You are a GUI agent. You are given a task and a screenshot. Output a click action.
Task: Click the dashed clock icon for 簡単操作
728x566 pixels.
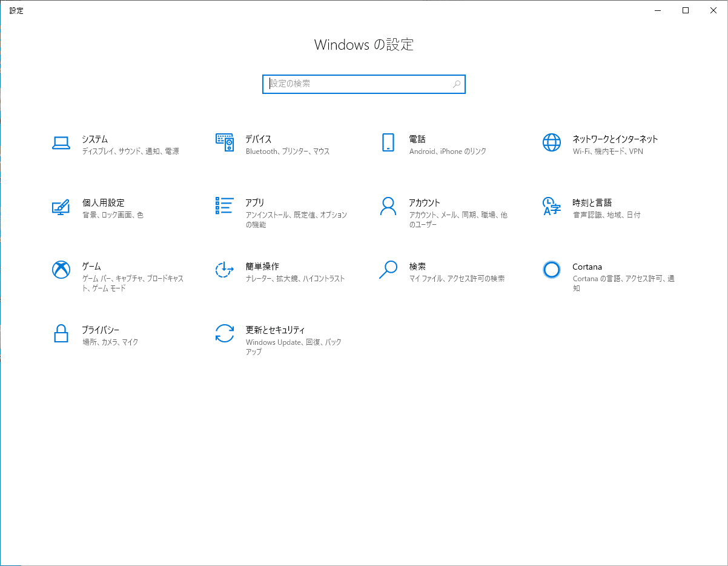(225, 270)
